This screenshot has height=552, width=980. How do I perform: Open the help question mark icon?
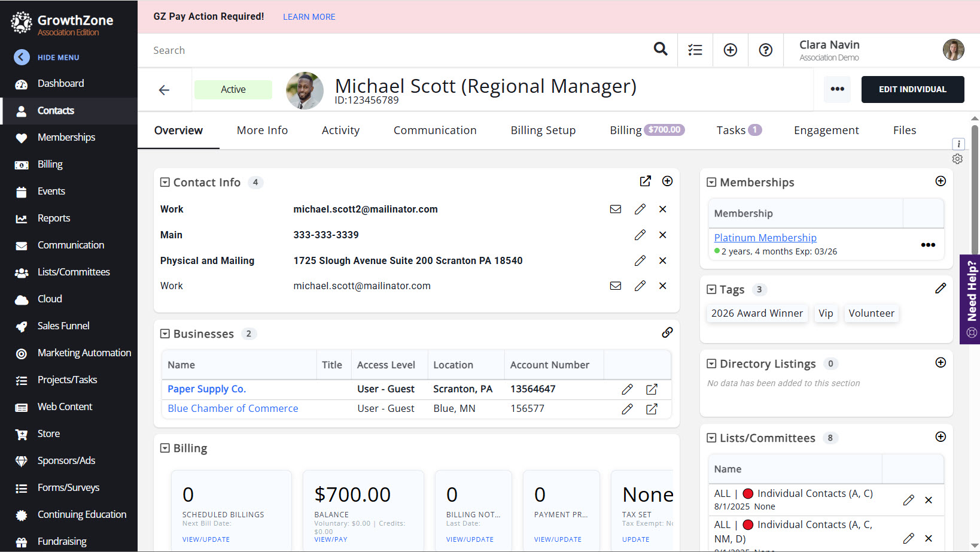(x=765, y=50)
